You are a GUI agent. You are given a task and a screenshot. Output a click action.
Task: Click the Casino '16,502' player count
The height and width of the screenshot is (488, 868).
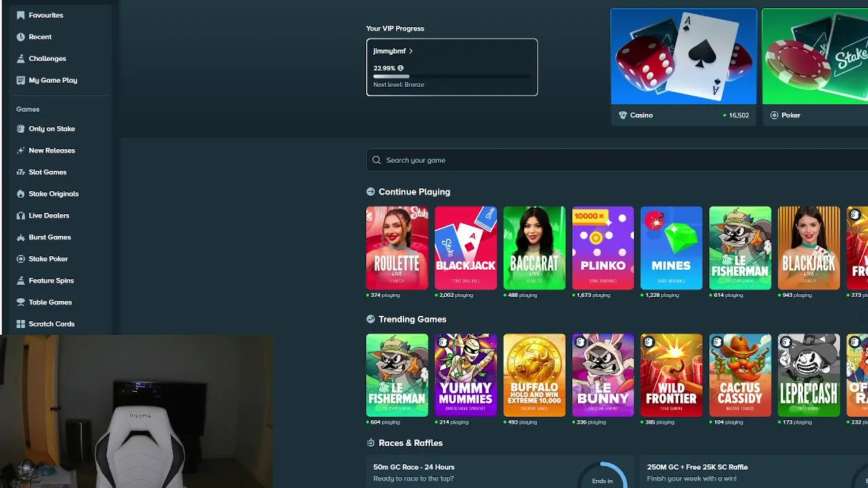coord(738,115)
